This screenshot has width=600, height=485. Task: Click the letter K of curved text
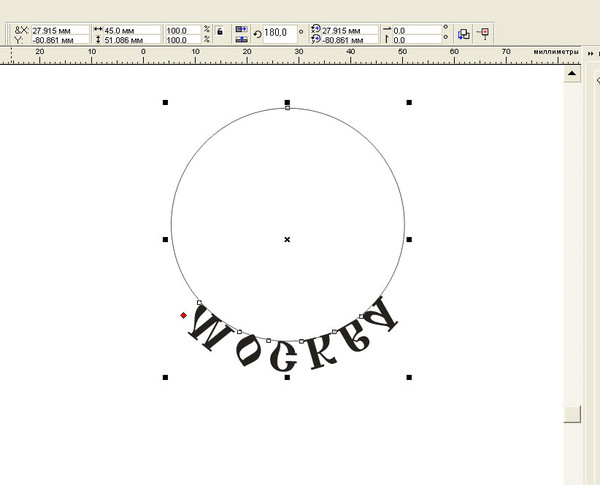pos(322,351)
